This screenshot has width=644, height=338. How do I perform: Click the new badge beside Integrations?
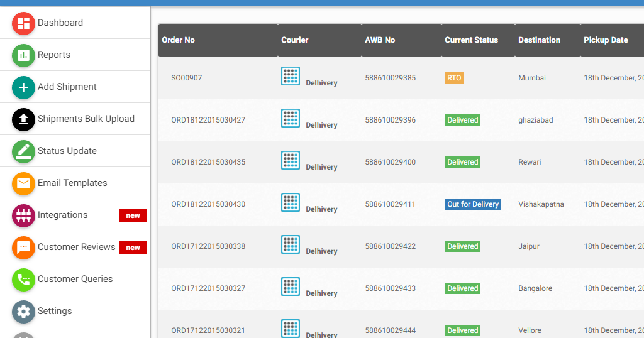tap(133, 215)
